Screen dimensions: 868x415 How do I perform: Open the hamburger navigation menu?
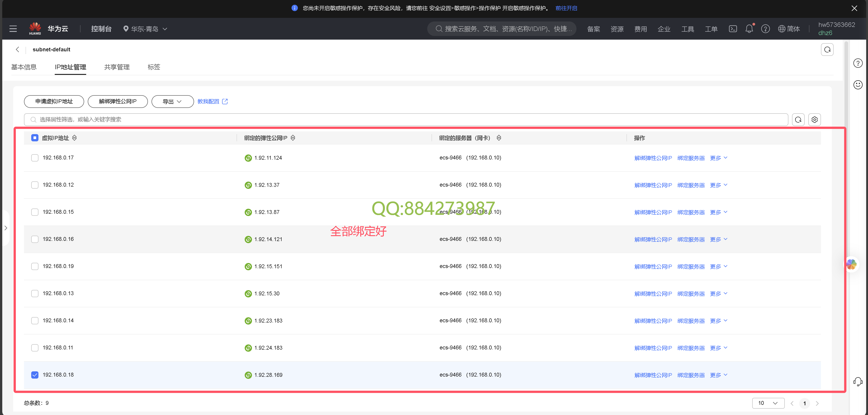click(x=13, y=29)
